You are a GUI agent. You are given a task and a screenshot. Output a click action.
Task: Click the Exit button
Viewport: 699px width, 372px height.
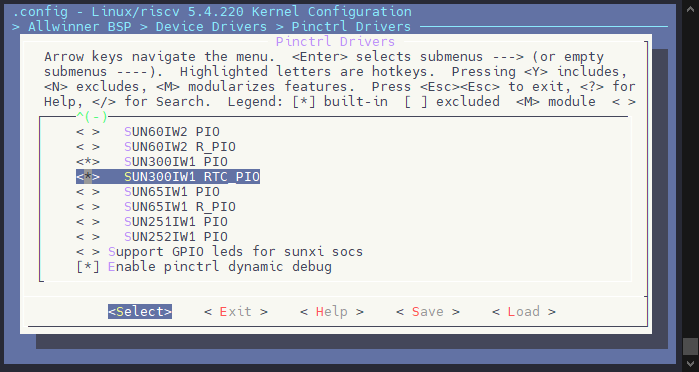pyautogui.click(x=236, y=311)
